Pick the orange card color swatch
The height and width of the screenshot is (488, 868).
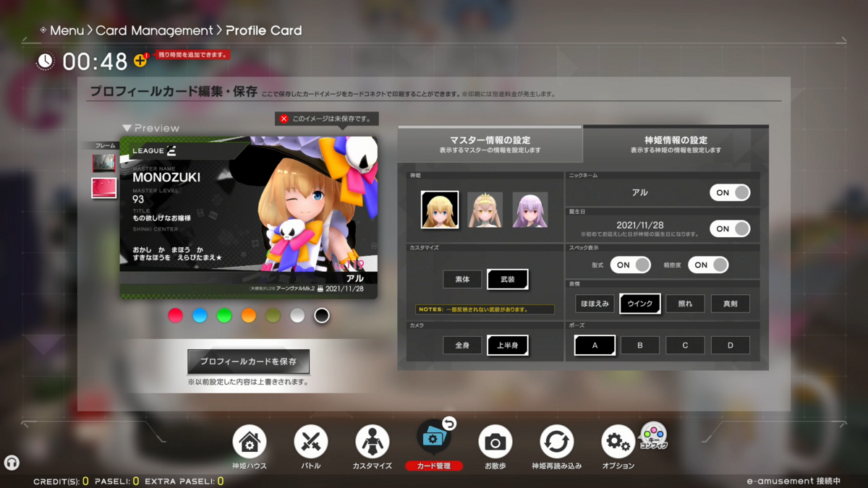pos(249,315)
